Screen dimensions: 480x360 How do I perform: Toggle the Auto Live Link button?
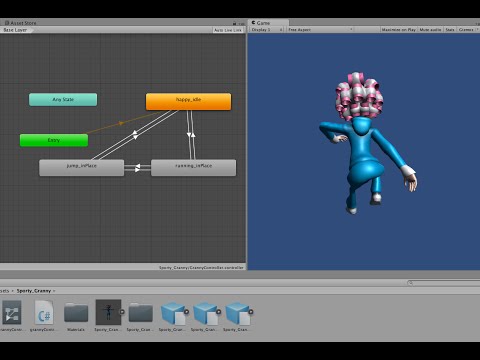228,30
